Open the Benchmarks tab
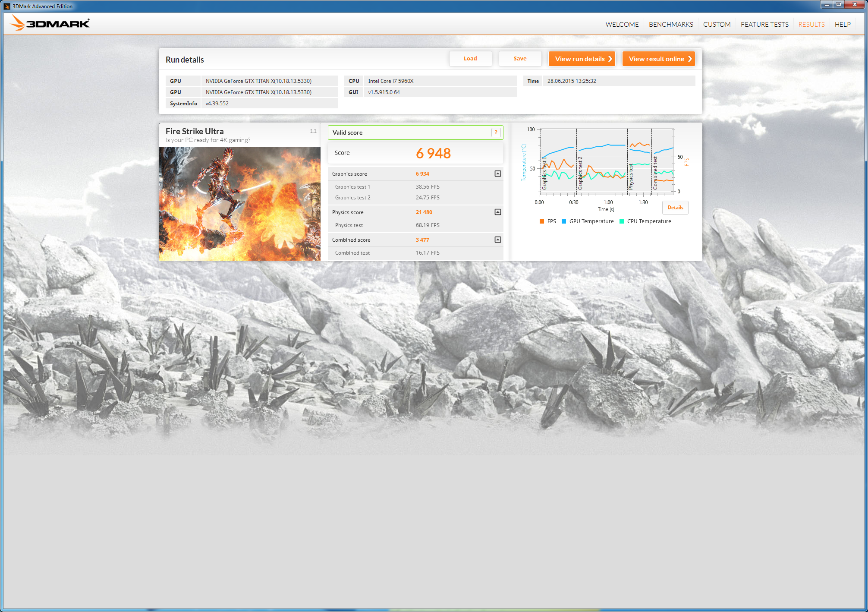 click(x=671, y=24)
